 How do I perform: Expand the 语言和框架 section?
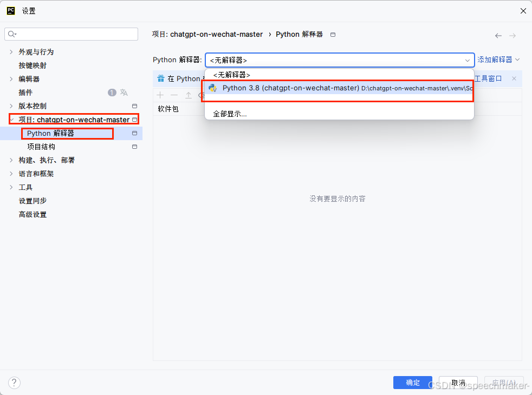11,174
